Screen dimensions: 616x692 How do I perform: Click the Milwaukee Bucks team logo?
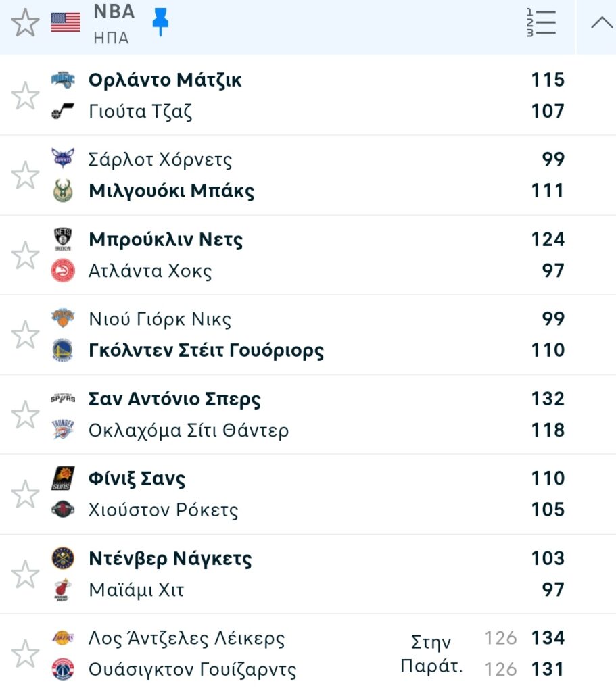click(63, 191)
